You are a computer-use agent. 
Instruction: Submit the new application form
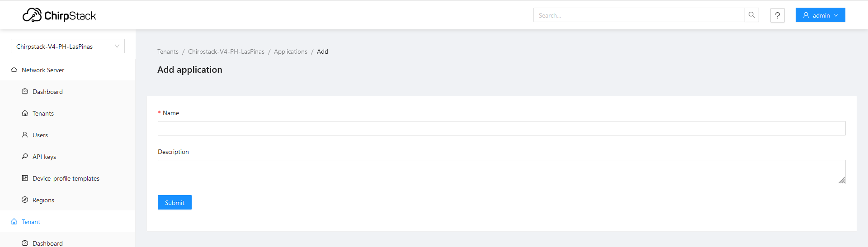[175, 202]
